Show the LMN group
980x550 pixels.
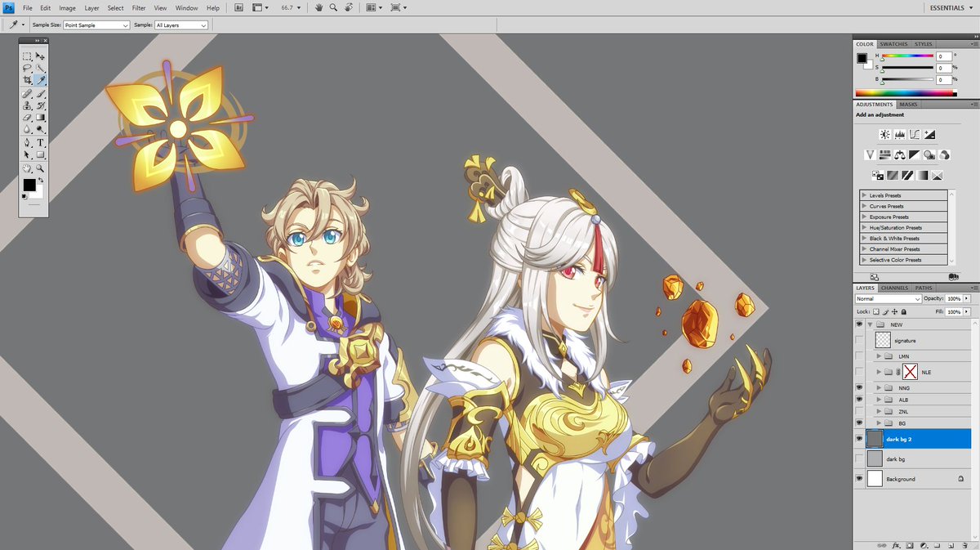859,356
